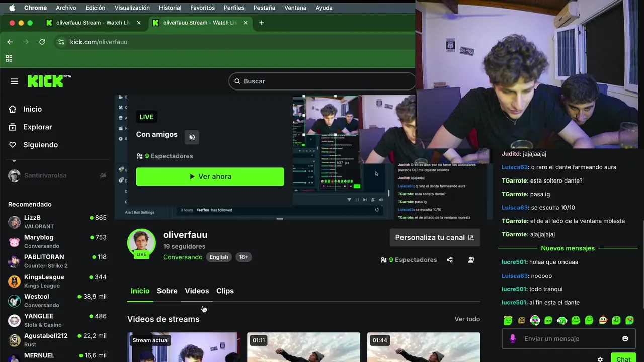Open the Favoritos menu

[x=202, y=8]
